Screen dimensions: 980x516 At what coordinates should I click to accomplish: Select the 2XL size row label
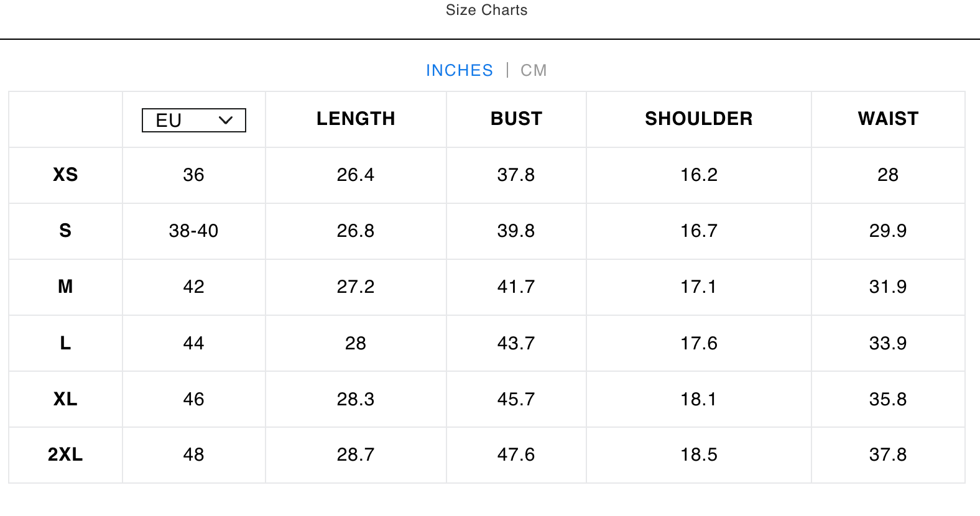[x=65, y=454]
